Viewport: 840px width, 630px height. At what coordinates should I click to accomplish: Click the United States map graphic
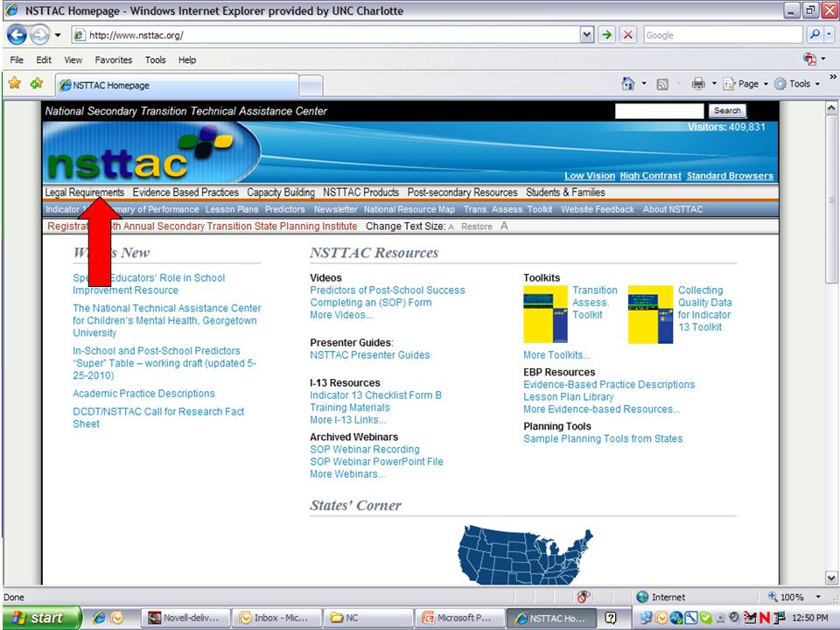tap(525, 556)
